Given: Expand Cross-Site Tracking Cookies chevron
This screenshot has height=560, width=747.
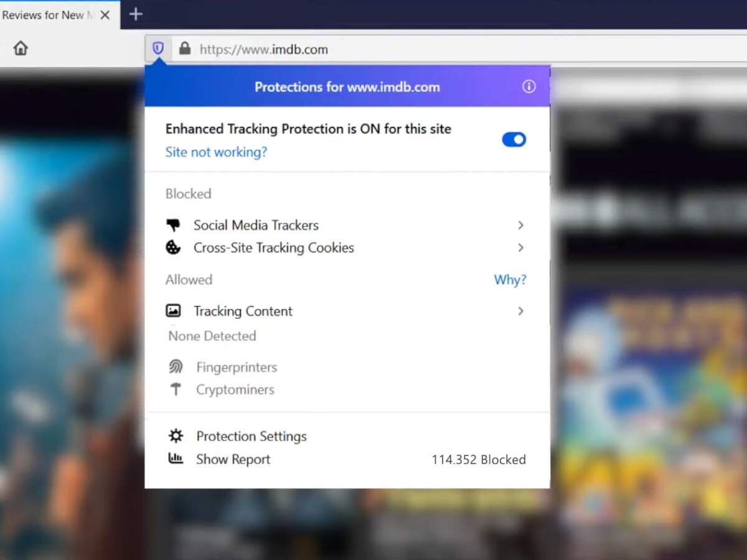Looking at the screenshot, I should pyautogui.click(x=521, y=248).
